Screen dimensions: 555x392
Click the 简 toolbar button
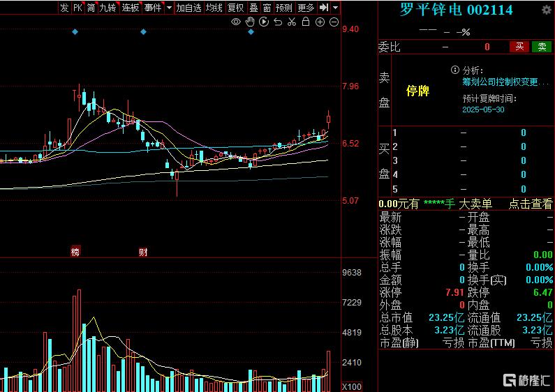coord(91,8)
